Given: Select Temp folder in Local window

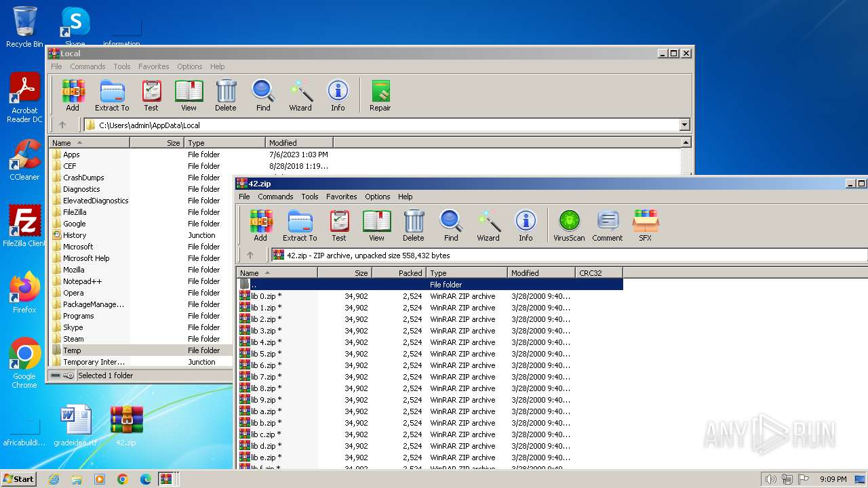Looking at the screenshot, I should [x=141, y=350].
